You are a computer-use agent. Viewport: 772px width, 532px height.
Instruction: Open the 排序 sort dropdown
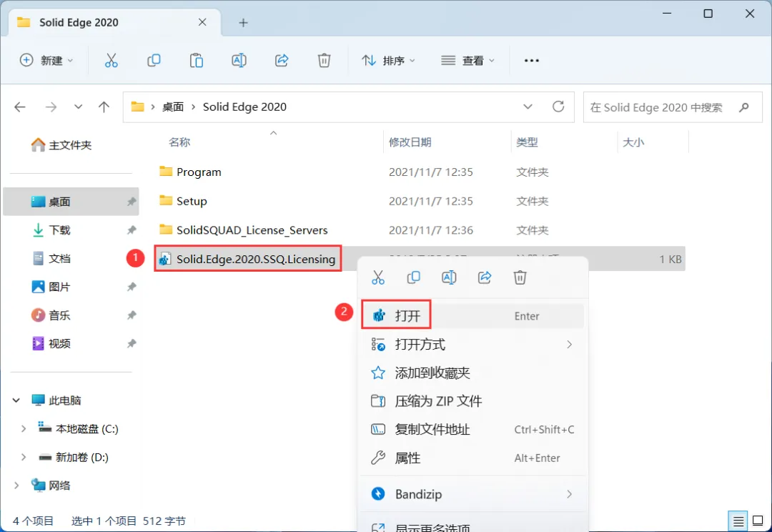[x=389, y=61]
